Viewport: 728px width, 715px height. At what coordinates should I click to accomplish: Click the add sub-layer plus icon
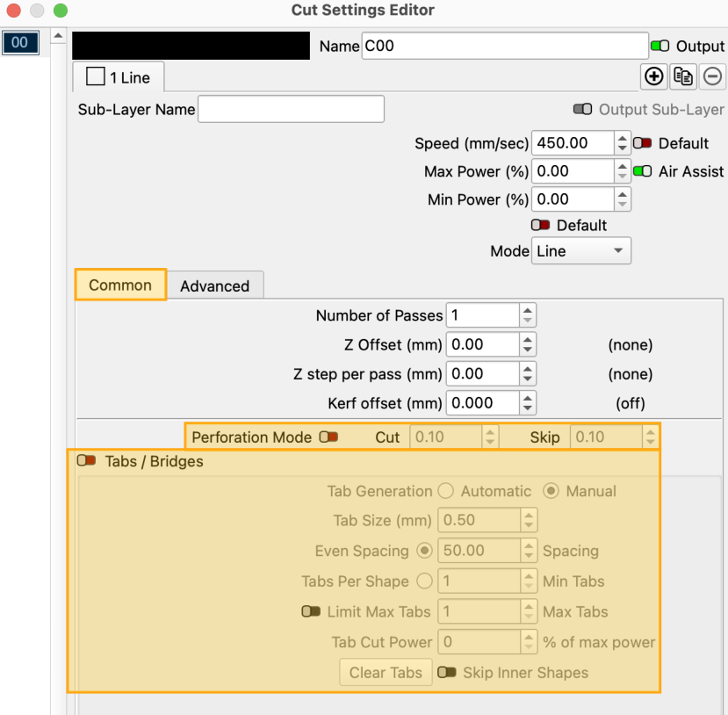(653, 76)
